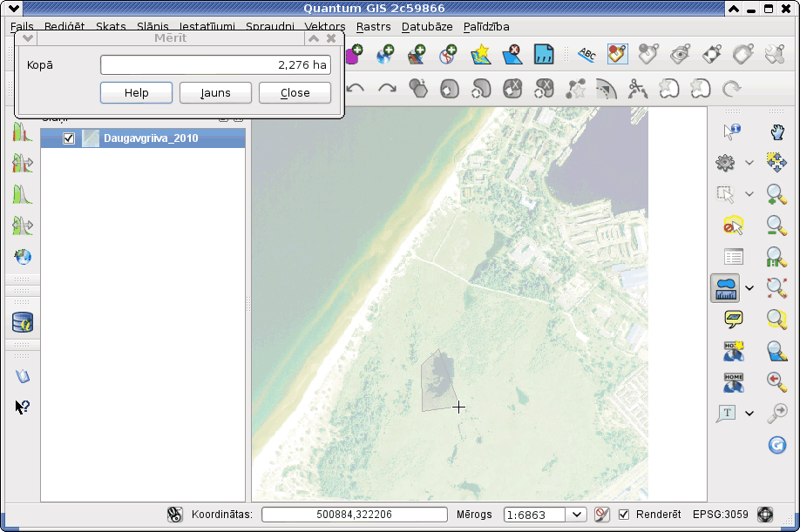Click the ABC Labeling icon
This screenshot has height=532, width=800.
(x=586, y=54)
